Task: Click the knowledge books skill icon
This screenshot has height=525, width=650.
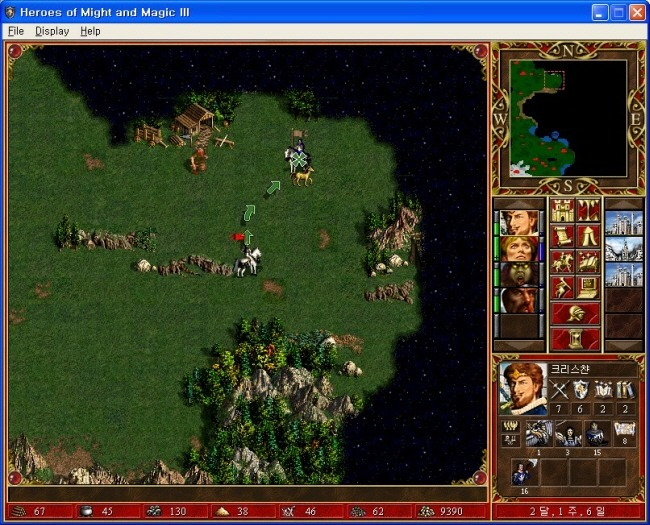Action: [x=625, y=390]
